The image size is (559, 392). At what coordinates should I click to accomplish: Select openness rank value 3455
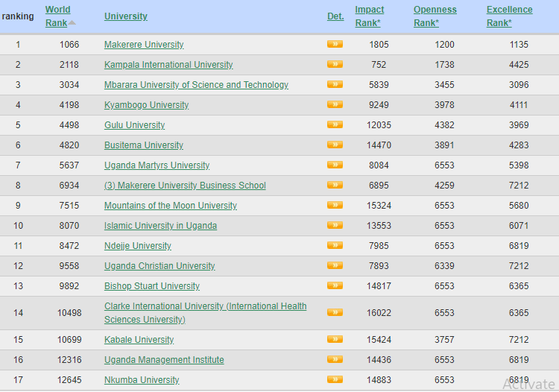[x=444, y=85]
